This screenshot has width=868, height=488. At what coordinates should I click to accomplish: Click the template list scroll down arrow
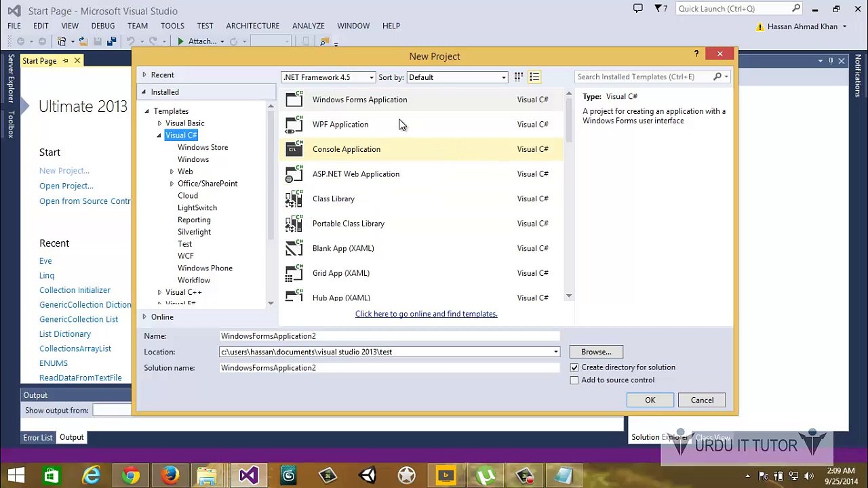pos(569,296)
